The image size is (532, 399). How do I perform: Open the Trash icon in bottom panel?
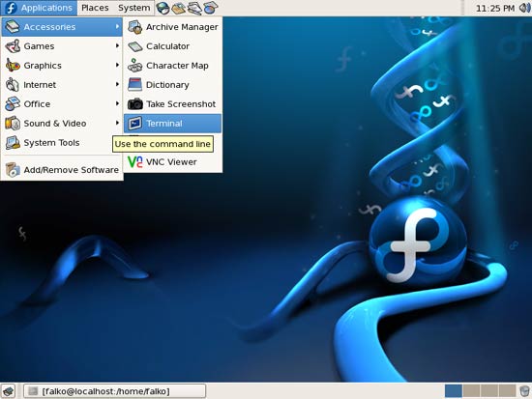point(524,391)
